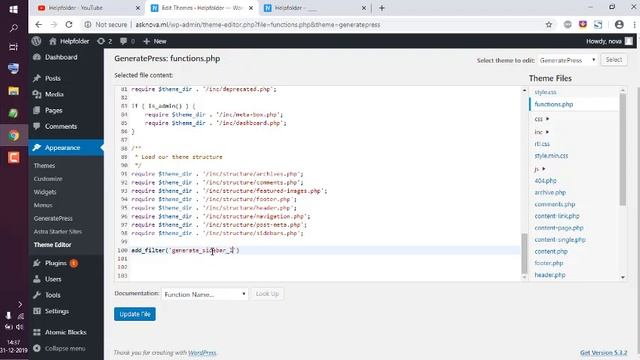Open the Function Name documentation dropdown
640x360 pixels.
coord(204,294)
